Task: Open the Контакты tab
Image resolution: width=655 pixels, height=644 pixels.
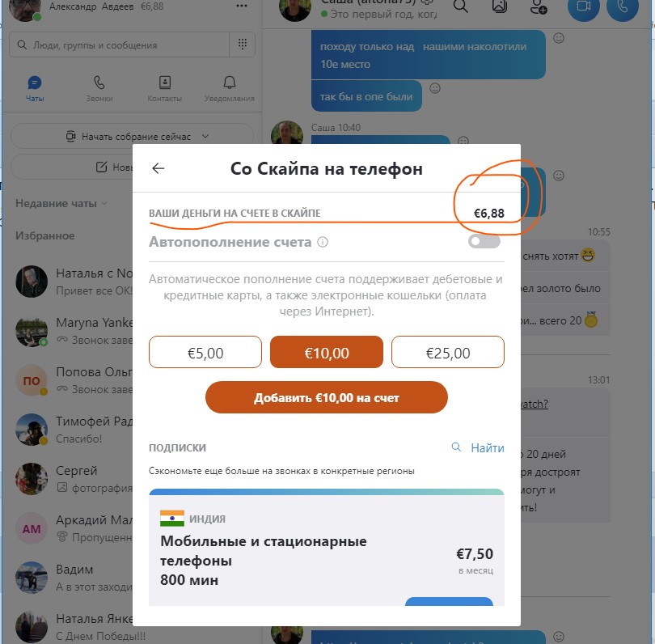Action: (165, 89)
